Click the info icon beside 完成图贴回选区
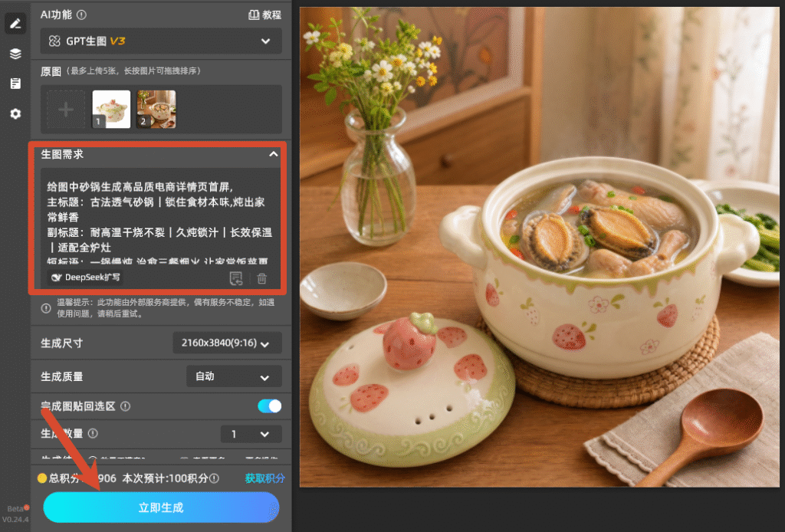 coord(126,406)
